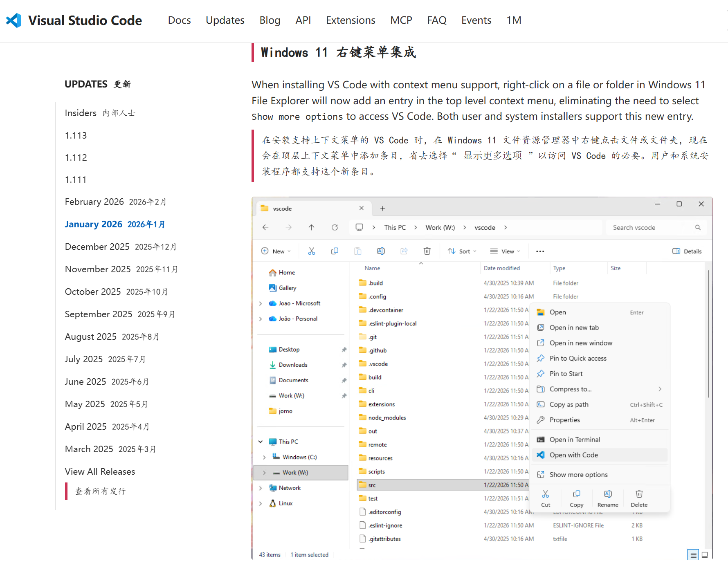Screen dimensions: 728x572
Task: Choose Open in the context menu
Action: click(x=600, y=312)
